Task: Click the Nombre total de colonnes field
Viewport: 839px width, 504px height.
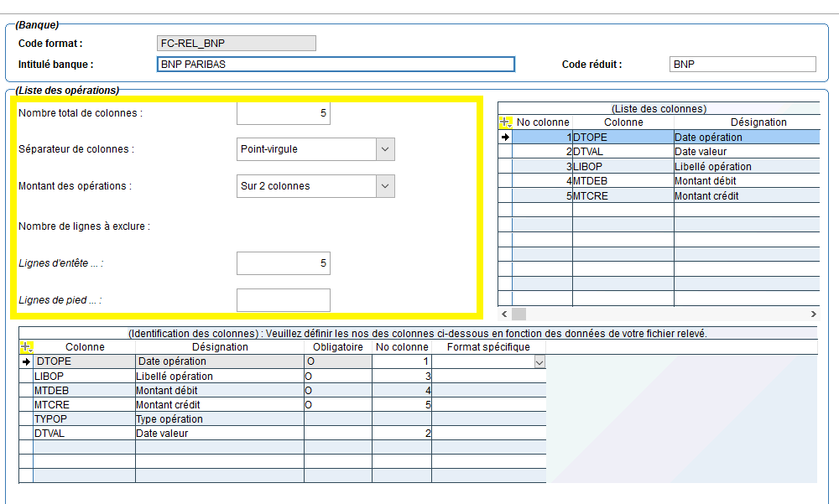Action: (284, 113)
